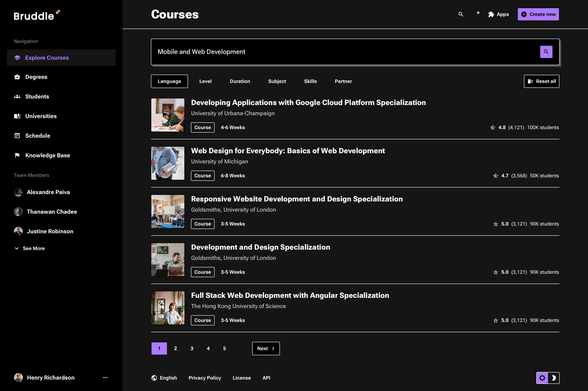Click the Schedule sidebar icon
Viewport: 588px width, 391px height.
(17, 136)
